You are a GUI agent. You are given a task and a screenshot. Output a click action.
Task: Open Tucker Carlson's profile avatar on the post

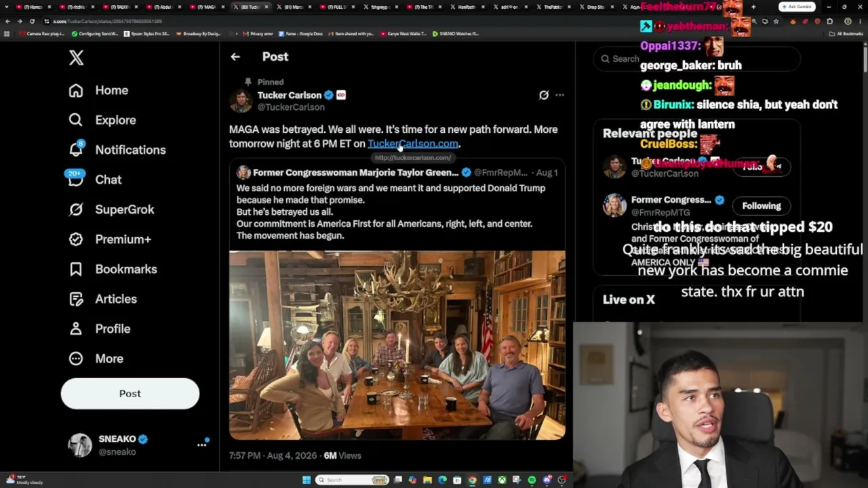point(241,101)
